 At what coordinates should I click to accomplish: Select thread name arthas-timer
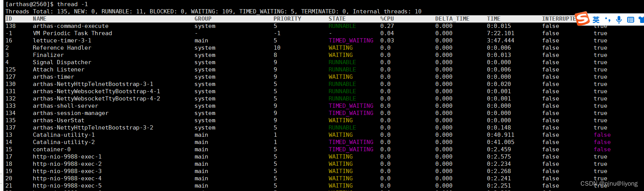(54, 77)
